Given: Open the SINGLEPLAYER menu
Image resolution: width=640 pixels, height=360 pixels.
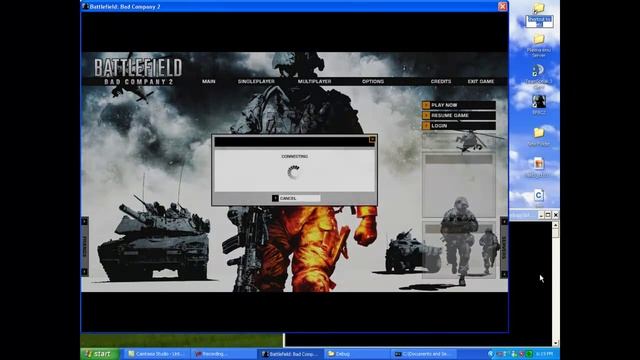Looking at the screenshot, I should pyautogui.click(x=256, y=82).
